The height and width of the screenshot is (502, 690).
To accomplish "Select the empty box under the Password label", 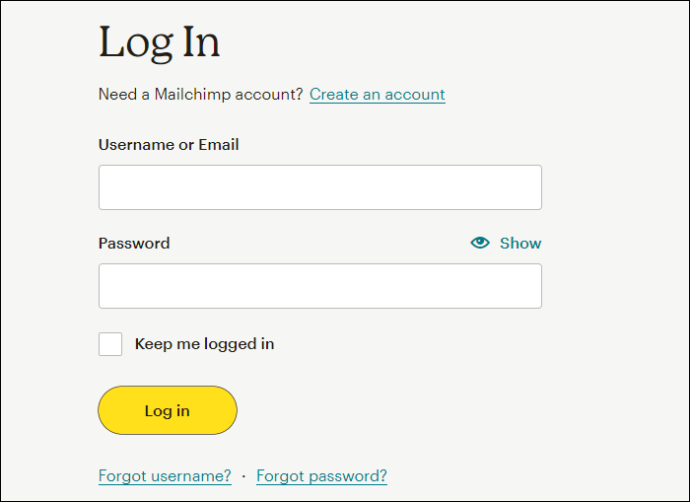I will coord(320,286).
